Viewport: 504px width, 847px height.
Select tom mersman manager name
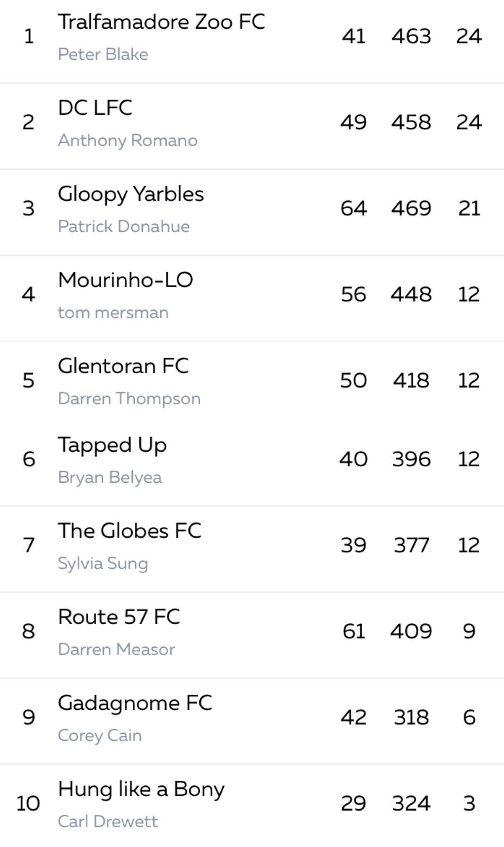point(113,313)
